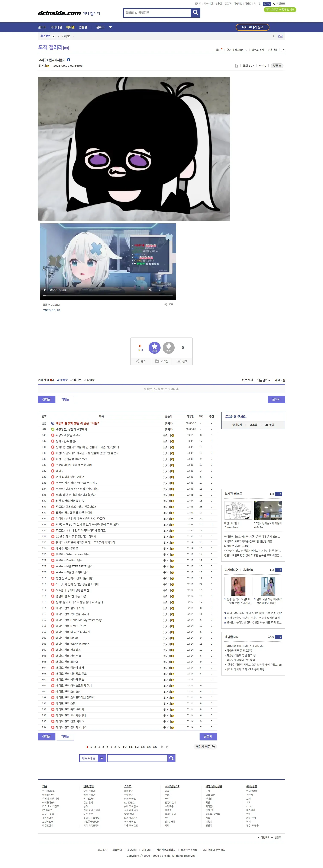Expand the small arrow after 이용안내
This screenshot has width=323, height=868.
284,50
